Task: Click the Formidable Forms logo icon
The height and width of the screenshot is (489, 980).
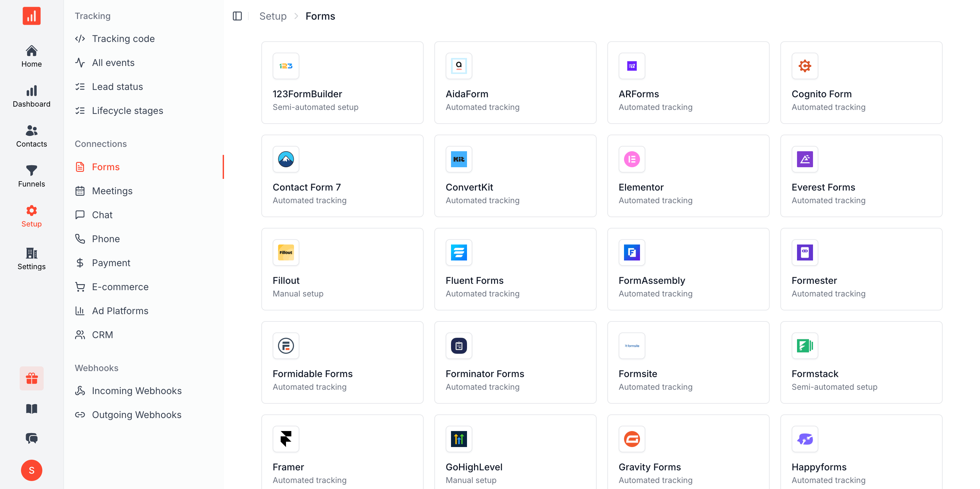Action: pyautogui.click(x=286, y=346)
